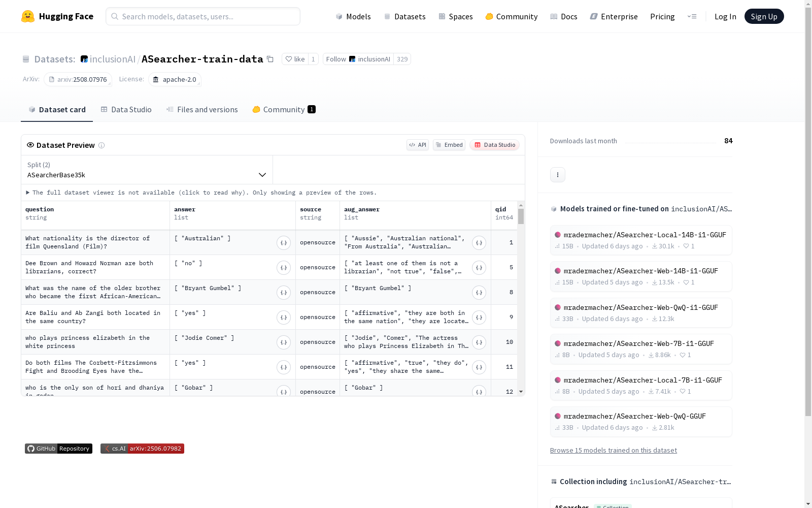
Task: Open the API button in Dataset Preview
Action: coord(418,145)
